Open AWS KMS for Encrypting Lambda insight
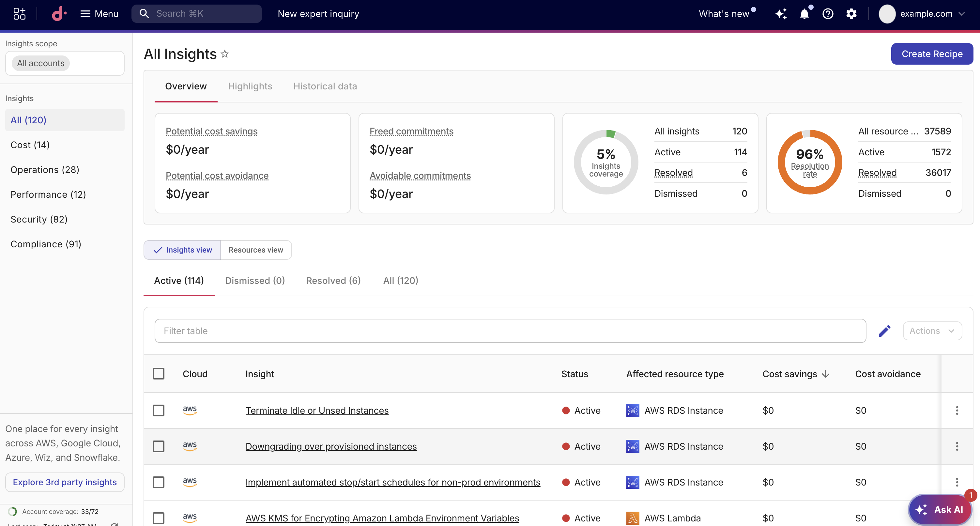Image resolution: width=980 pixels, height=526 pixels. coord(382,518)
